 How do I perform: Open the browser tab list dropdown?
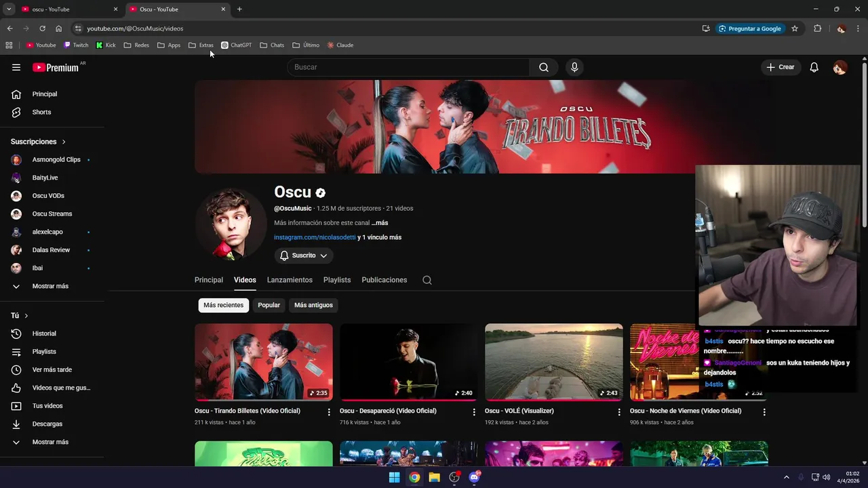click(9, 9)
